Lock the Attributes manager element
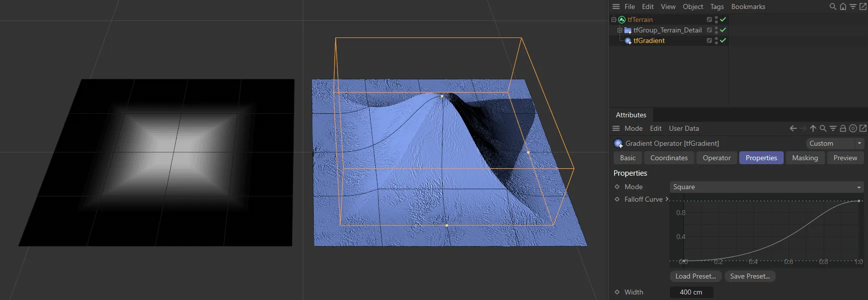This screenshot has height=300, width=868. coord(843,128)
